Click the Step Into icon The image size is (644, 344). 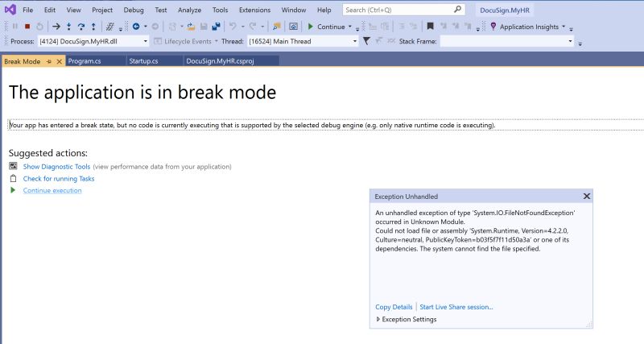pos(68,27)
